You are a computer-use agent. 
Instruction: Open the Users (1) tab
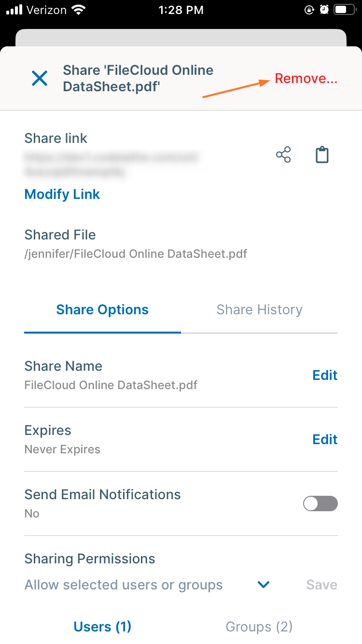click(x=102, y=627)
